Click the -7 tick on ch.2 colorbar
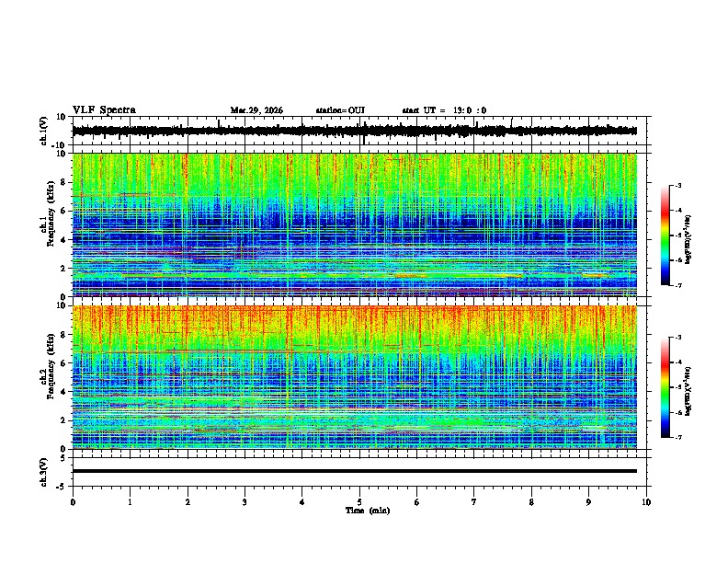728x563 pixels. tap(678, 438)
